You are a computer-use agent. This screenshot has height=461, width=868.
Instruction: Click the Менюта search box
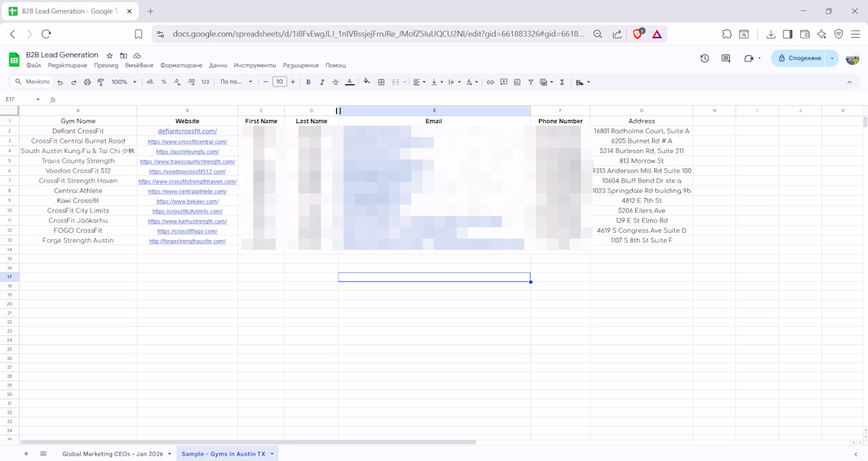pos(32,82)
